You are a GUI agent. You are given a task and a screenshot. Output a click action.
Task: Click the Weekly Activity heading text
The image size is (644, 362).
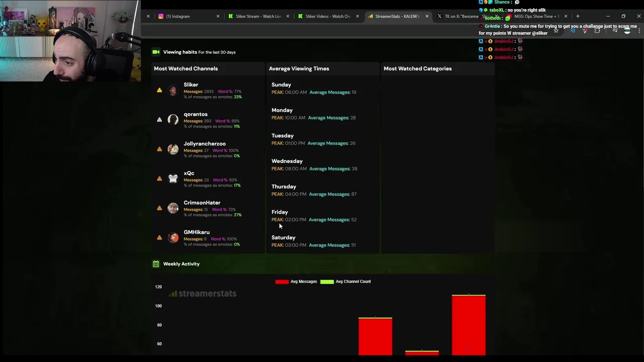181,264
